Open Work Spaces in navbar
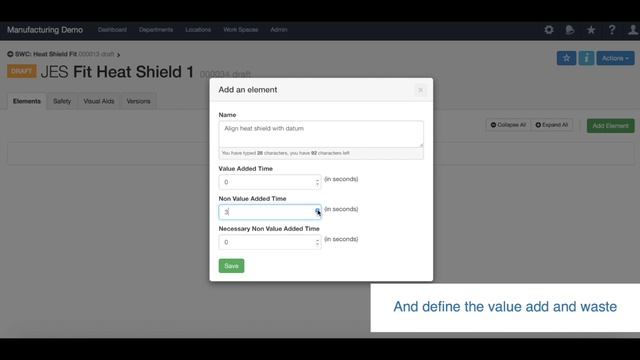This screenshot has height=360, width=640. point(241,30)
